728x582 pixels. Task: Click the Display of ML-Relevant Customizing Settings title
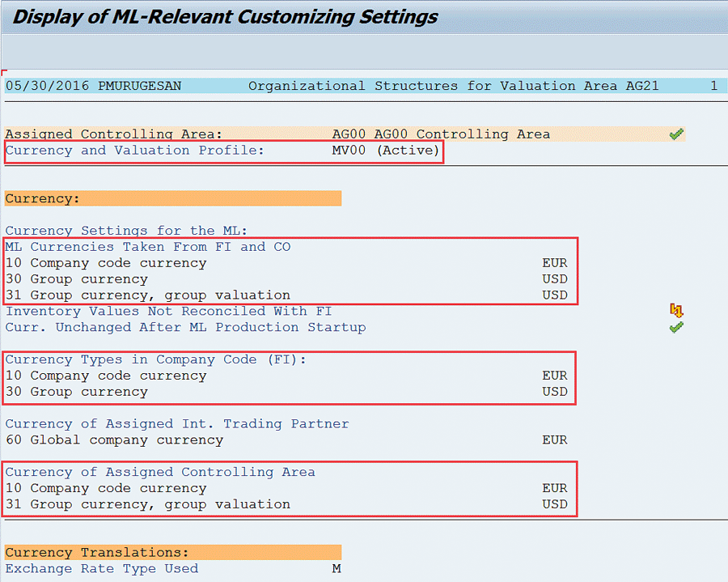coord(226,17)
